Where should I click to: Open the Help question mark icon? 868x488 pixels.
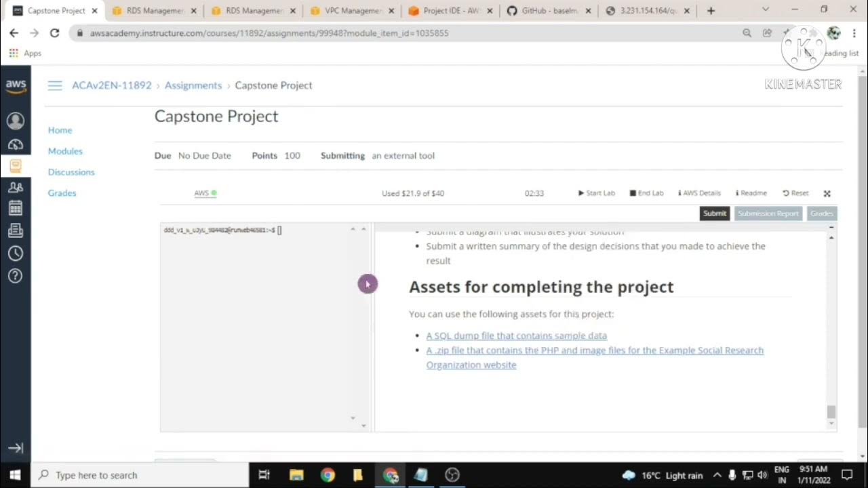click(x=16, y=276)
